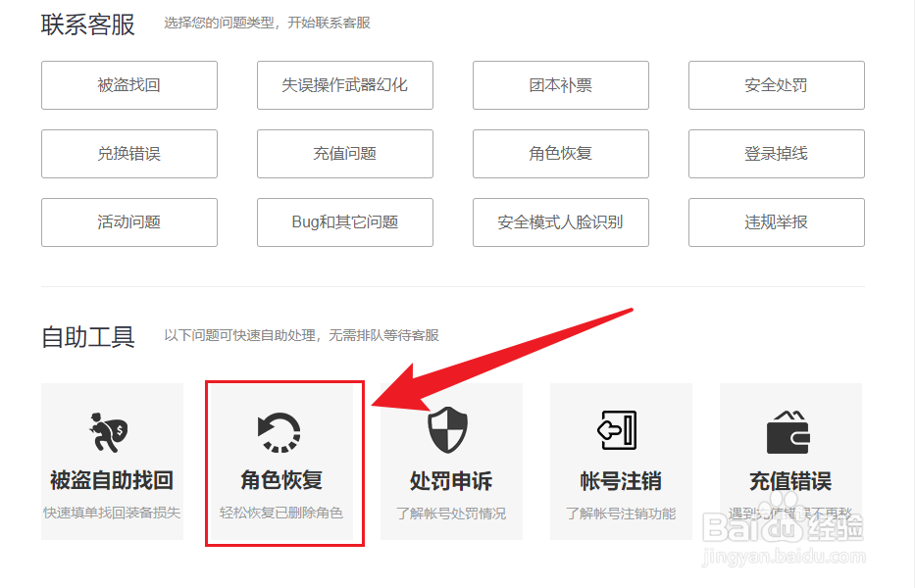
Task: Click the 被盗找回 button
Action: [x=129, y=85]
